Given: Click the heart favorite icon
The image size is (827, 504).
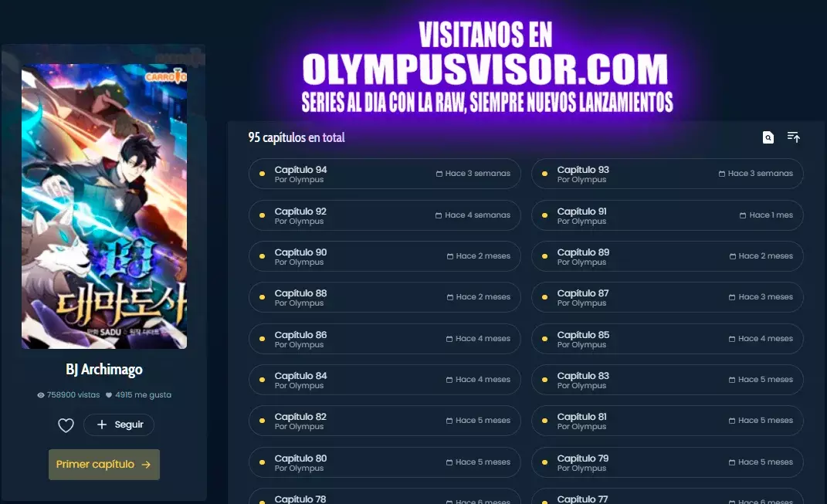Looking at the screenshot, I should (x=66, y=425).
